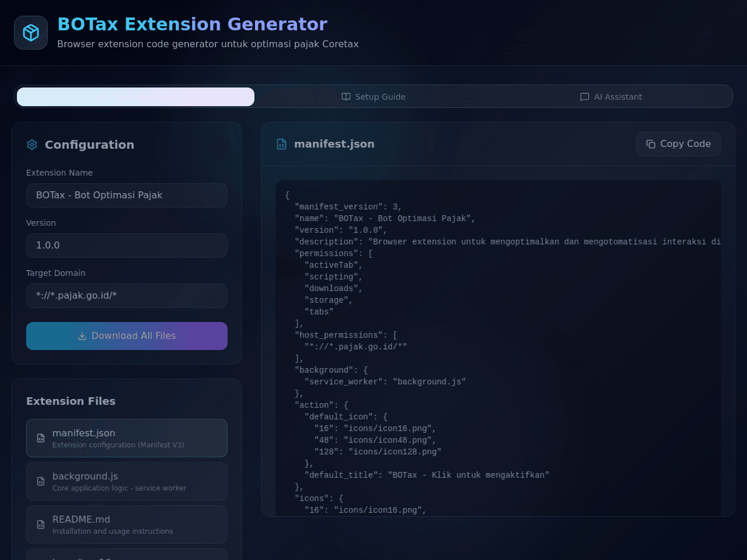Click the Copy Code button
Viewport: 747px width, 560px height.
[678, 144]
